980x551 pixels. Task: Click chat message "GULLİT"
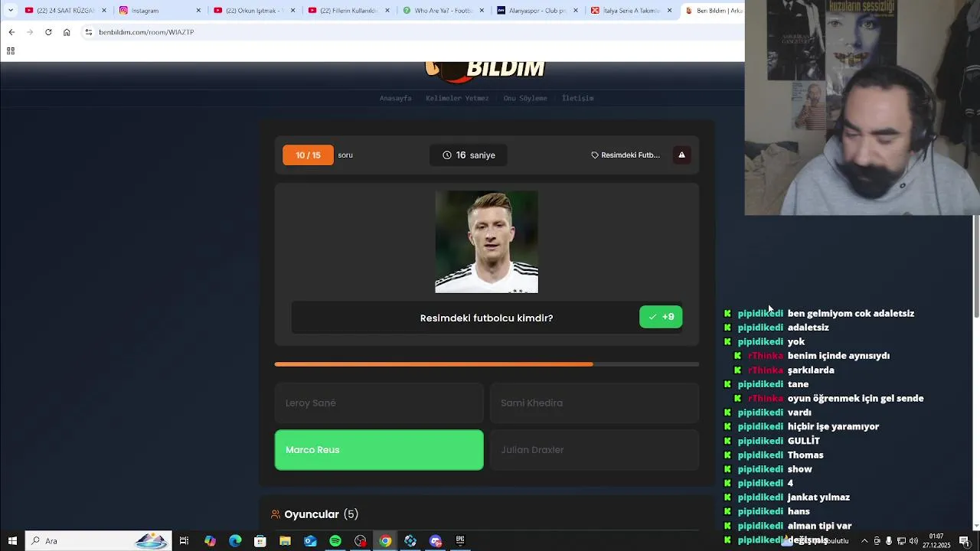click(803, 441)
